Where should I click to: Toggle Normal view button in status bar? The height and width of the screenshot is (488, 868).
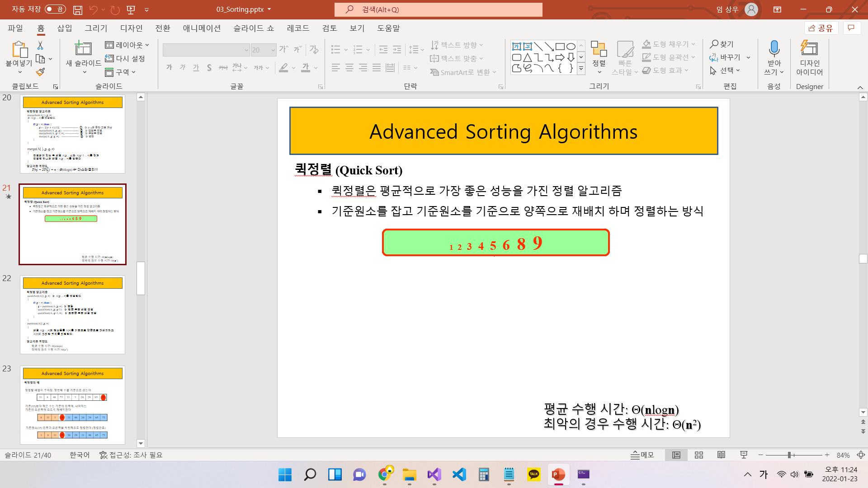pyautogui.click(x=676, y=455)
